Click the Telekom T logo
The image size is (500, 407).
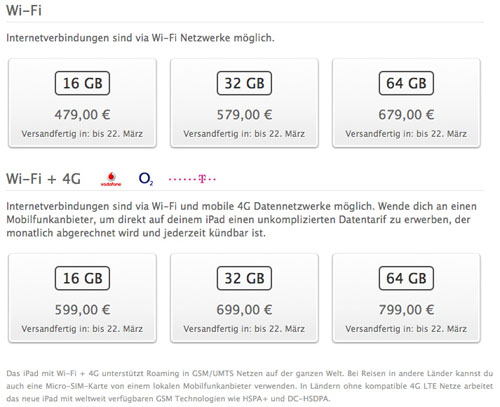192,179
